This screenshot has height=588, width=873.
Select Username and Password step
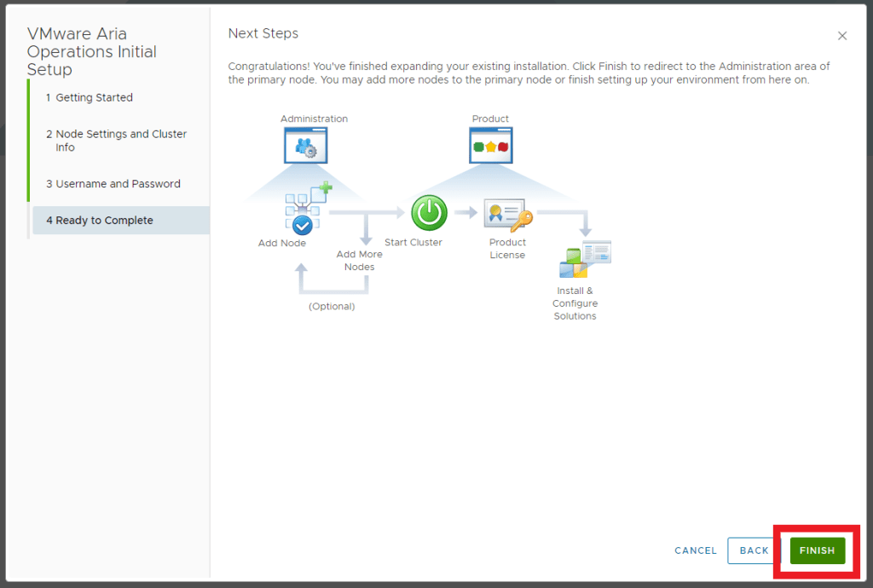pos(113,184)
